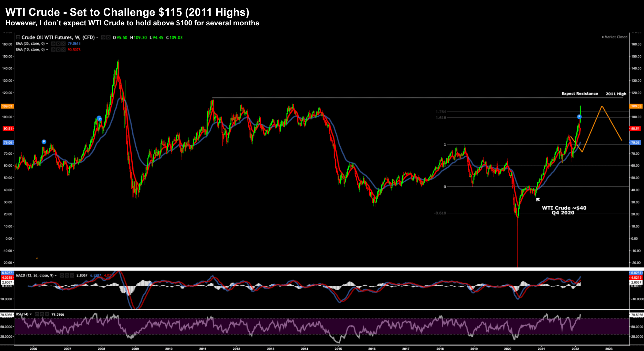644x351 pixels.
Task: Remove the MACD indicator with X icon
Action: click(x=72, y=275)
